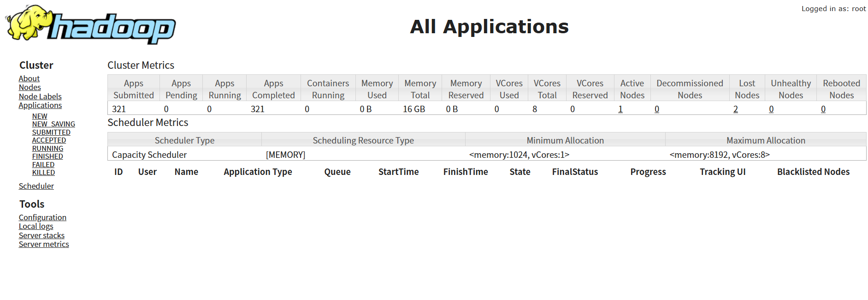Filter applications by ACCEPTED state
The width and height of the screenshot is (868, 300).
pos(49,140)
